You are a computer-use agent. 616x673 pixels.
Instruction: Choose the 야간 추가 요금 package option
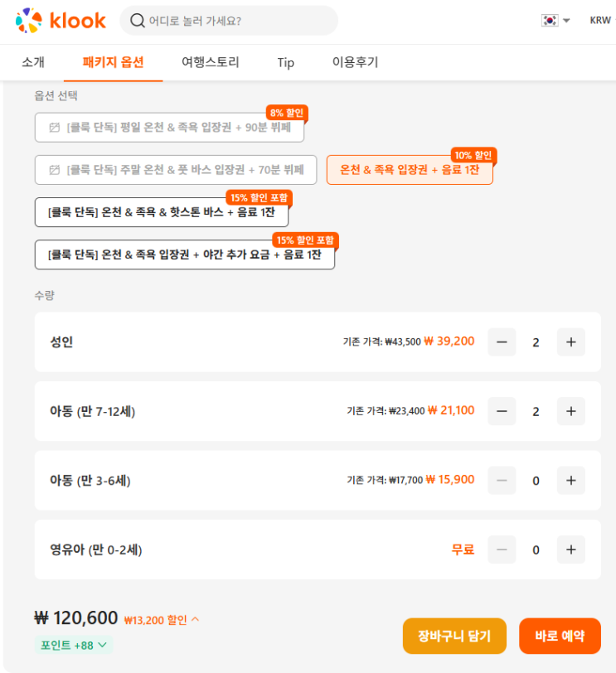tap(184, 254)
